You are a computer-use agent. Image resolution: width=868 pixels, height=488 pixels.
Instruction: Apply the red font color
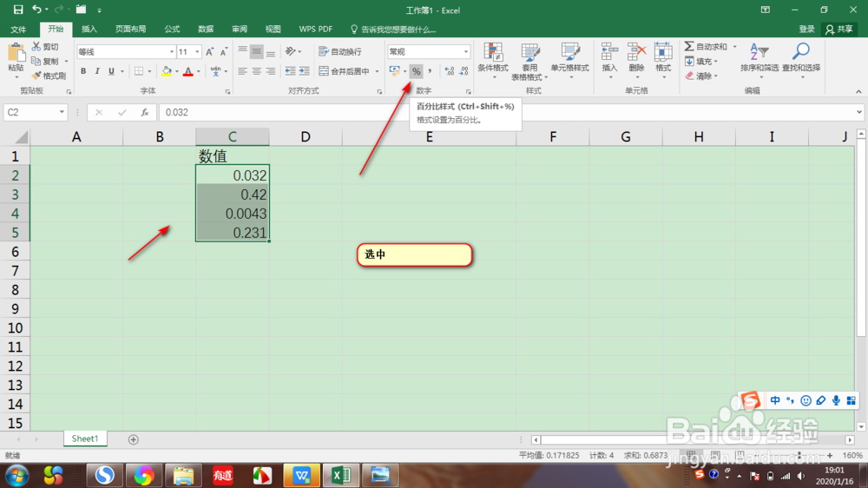[x=188, y=71]
